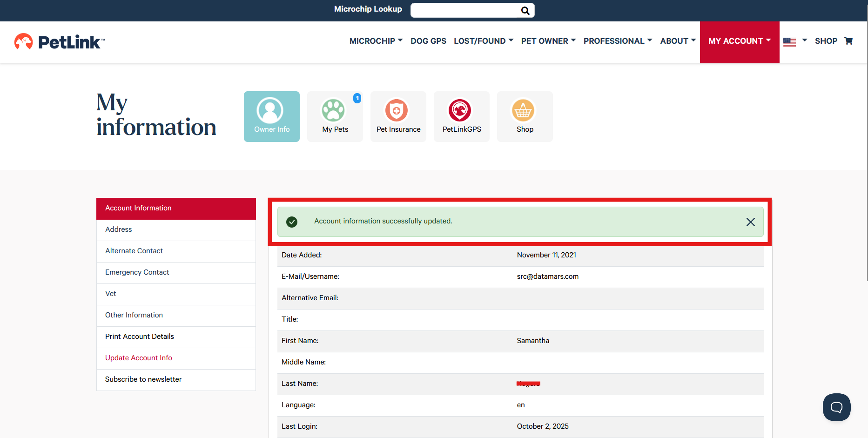
Task: Click the Language value en
Action: tap(521, 405)
